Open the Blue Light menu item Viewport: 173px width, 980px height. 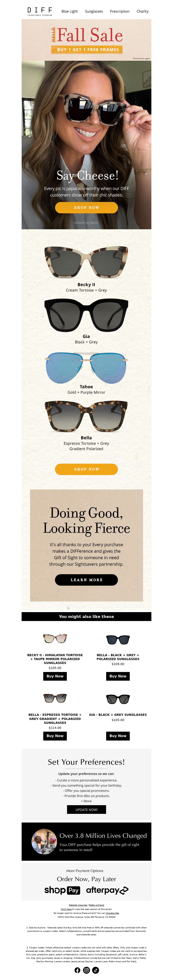point(69,11)
